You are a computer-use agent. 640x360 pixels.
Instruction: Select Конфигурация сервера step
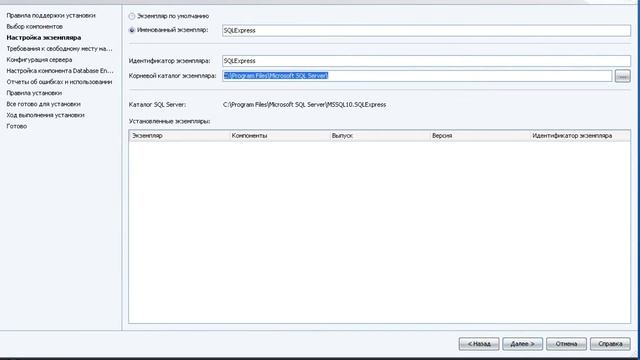point(39,60)
